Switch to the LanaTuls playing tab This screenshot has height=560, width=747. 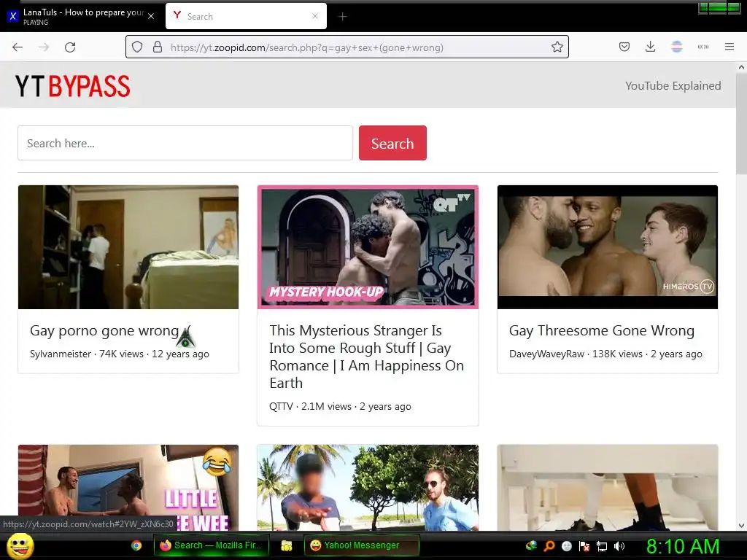point(81,16)
